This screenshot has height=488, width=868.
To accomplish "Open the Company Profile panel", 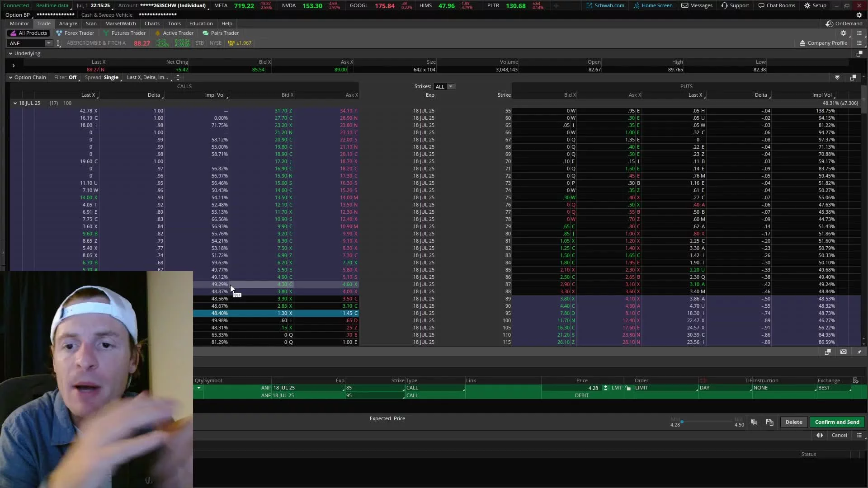I will (x=823, y=43).
